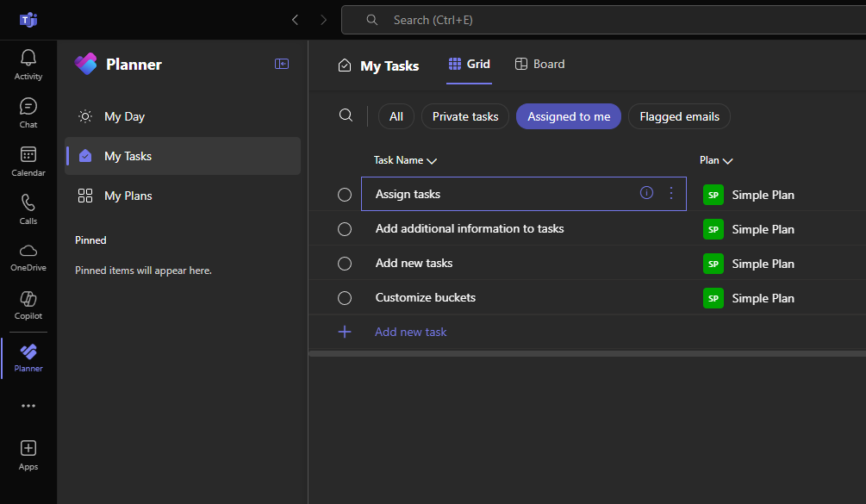
Task: Open more options for Assign tasks
Action: [x=671, y=193]
